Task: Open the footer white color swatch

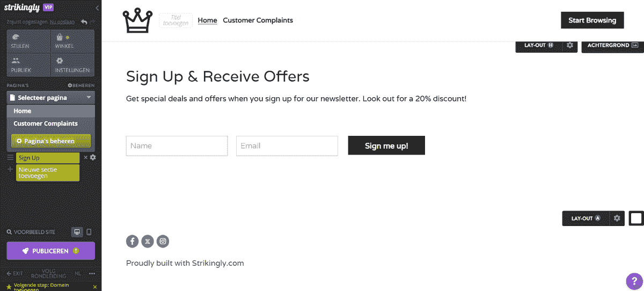Action: (636, 219)
